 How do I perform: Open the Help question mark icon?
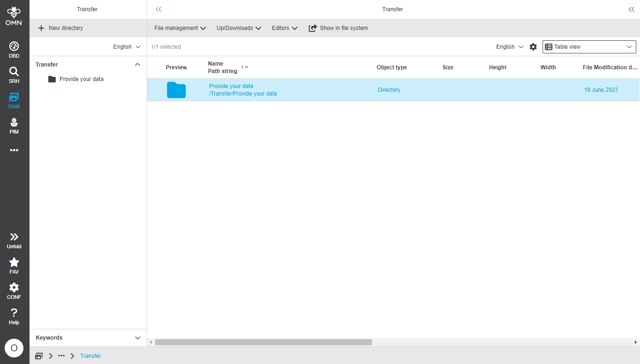point(14,316)
